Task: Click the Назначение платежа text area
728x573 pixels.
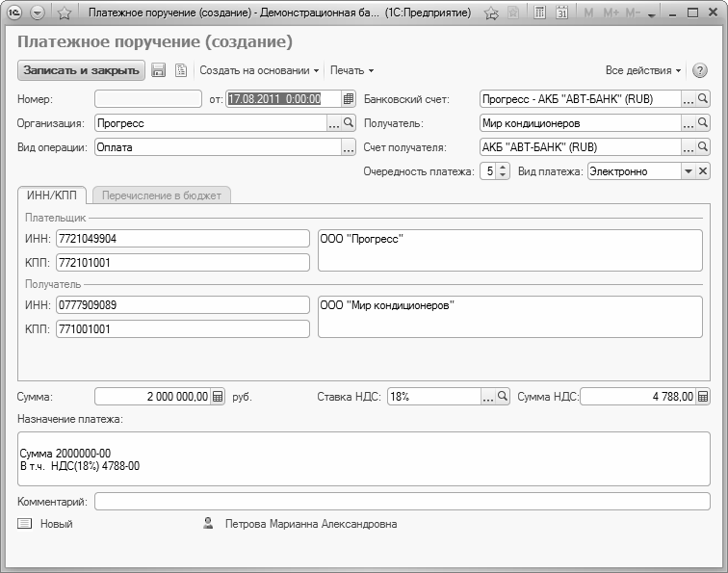Action: click(x=364, y=458)
